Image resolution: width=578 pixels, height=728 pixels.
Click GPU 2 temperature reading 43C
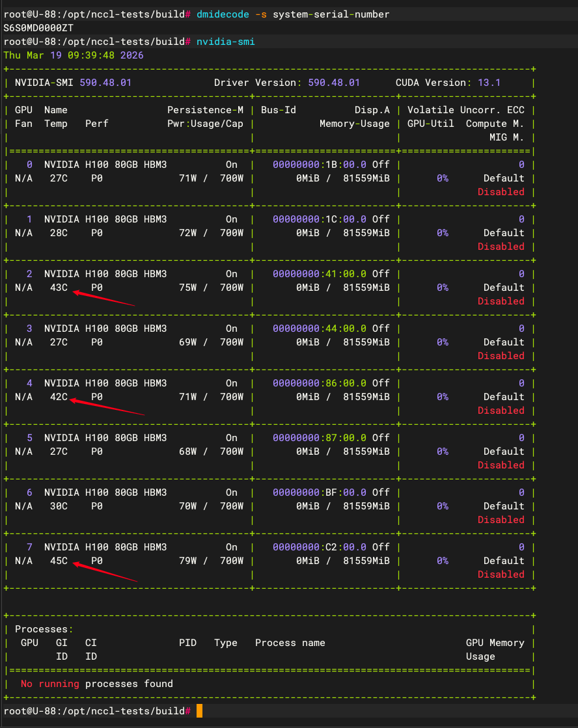(x=59, y=288)
